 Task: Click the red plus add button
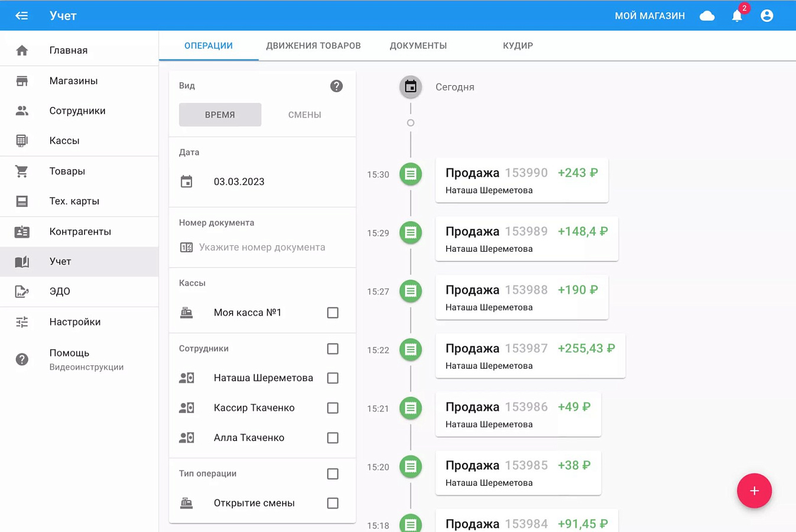point(754,491)
